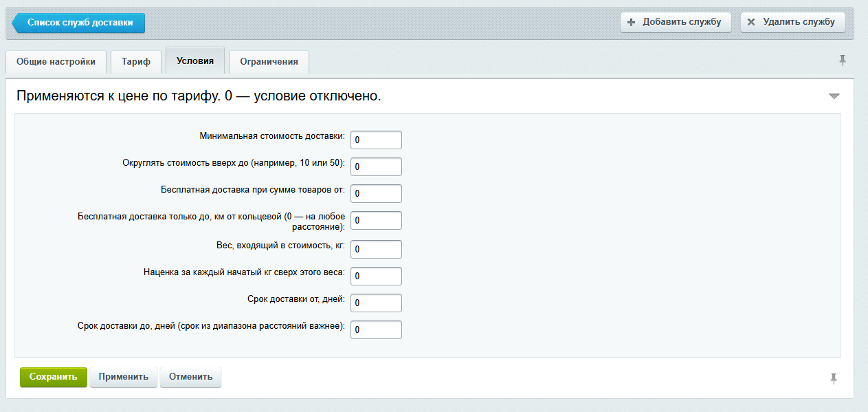Click the Удалить службу button
Viewport: 868px width, 412px height.
click(792, 22)
